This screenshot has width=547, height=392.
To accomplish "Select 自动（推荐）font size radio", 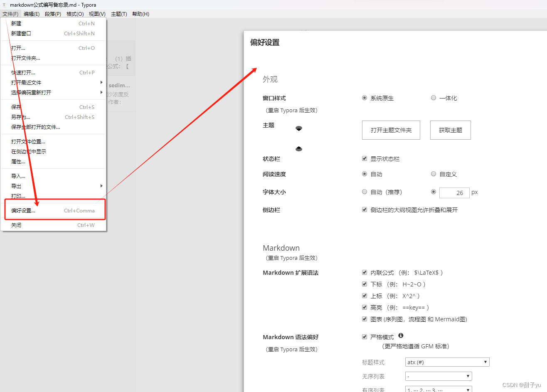I will [365, 192].
